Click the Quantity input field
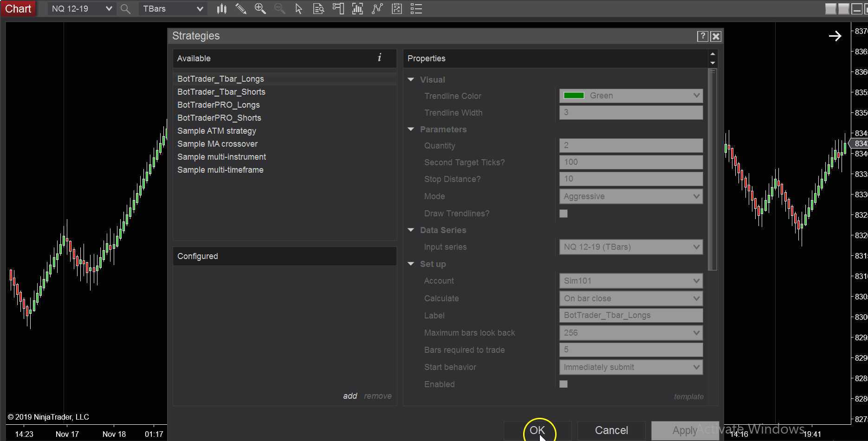The height and width of the screenshot is (441, 868). 630,146
